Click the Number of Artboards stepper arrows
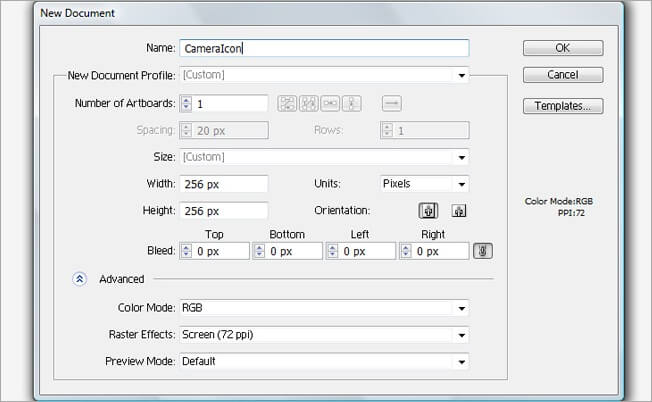 [x=186, y=103]
